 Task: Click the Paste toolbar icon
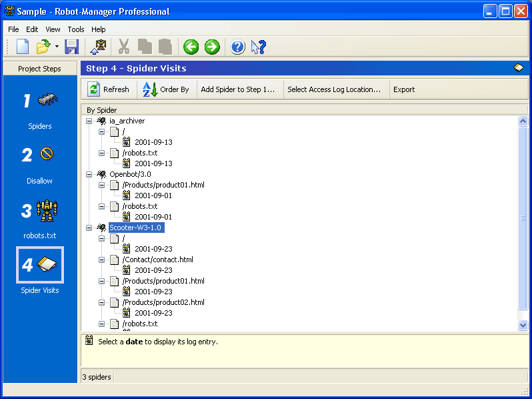pyautogui.click(x=165, y=47)
